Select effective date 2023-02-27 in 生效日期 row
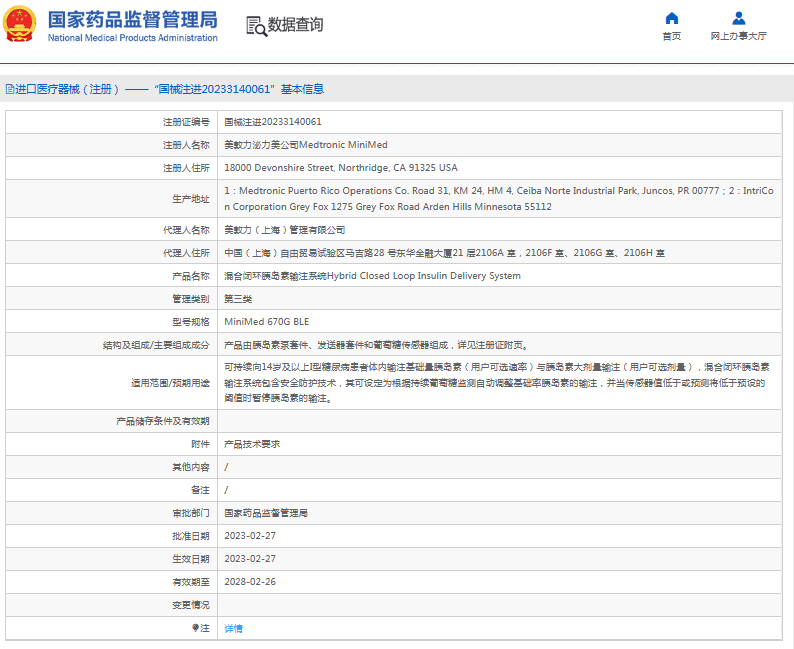 499,559
